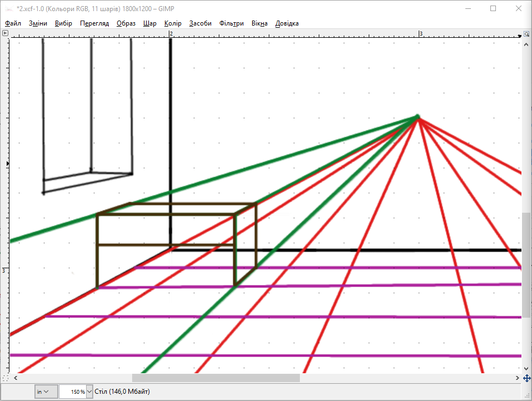Open the Файл menu

13,23
